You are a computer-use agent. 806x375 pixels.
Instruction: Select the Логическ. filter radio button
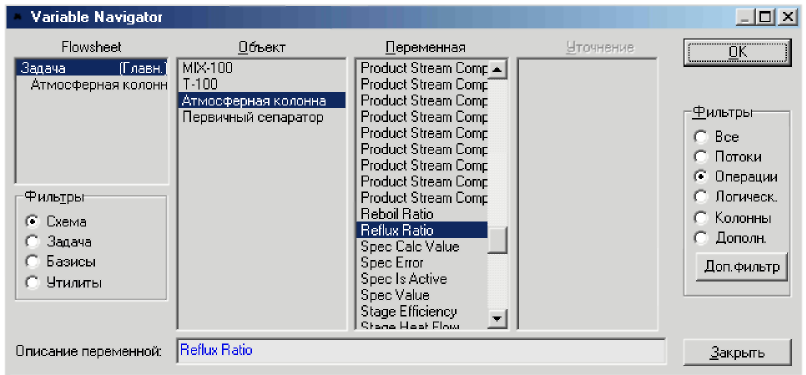(x=700, y=196)
